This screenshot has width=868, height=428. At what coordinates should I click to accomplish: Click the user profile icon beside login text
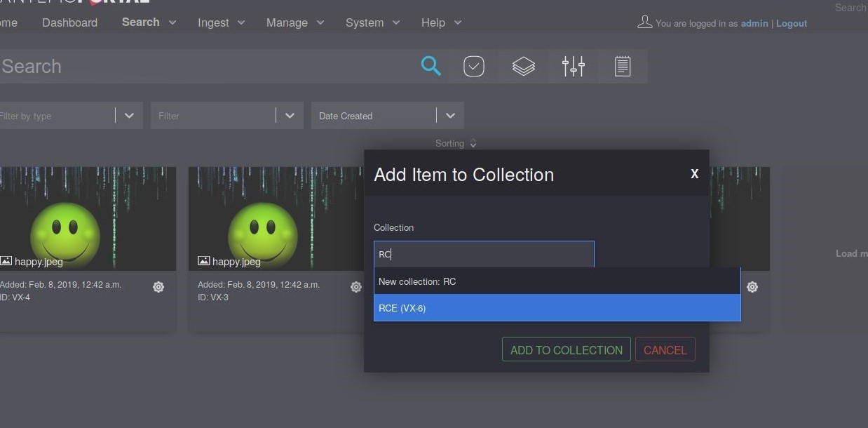(x=644, y=22)
